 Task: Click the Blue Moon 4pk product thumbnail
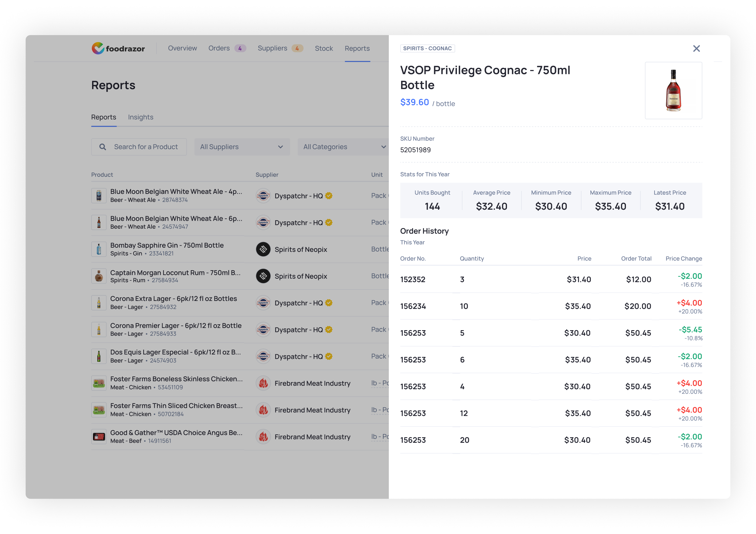[x=99, y=196]
